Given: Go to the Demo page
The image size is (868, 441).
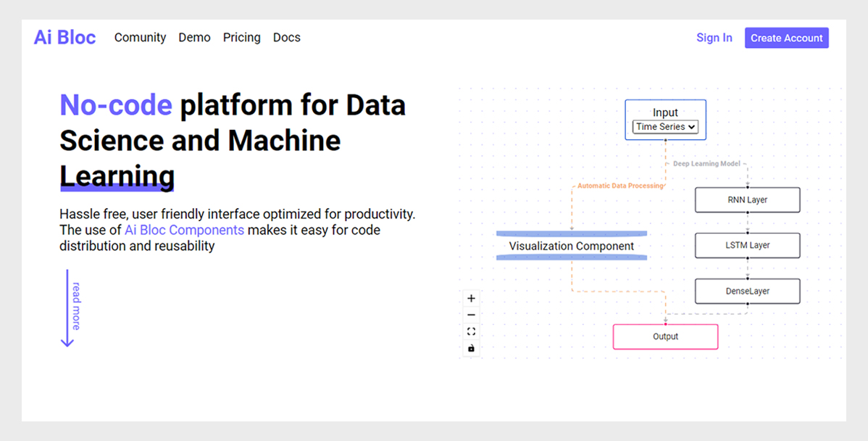Looking at the screenshot, I should click(194, 38).
